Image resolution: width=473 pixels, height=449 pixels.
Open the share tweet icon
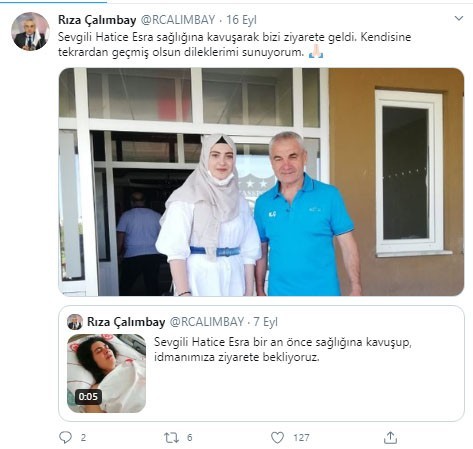coord(390,437)
